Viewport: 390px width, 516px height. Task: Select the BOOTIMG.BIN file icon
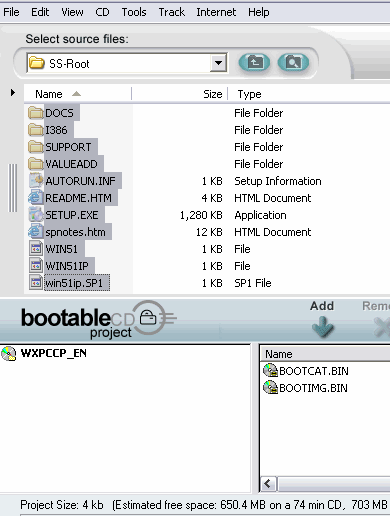(270, 387)
